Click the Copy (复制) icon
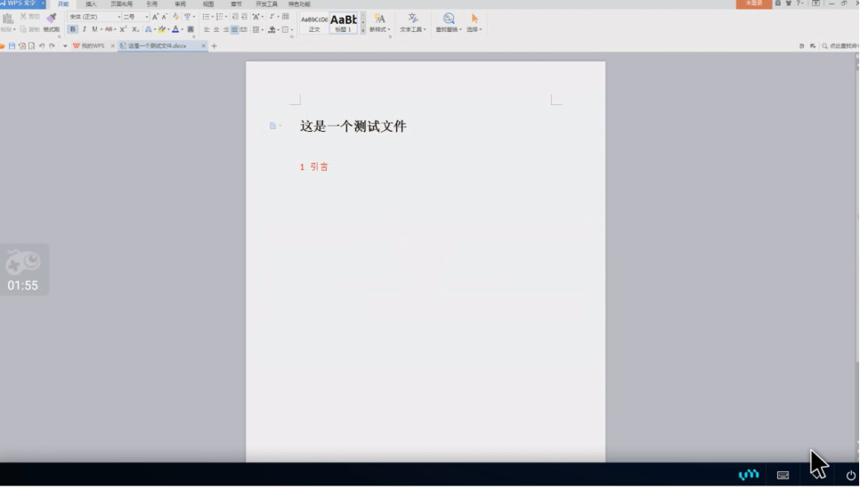 coord(23,29)
